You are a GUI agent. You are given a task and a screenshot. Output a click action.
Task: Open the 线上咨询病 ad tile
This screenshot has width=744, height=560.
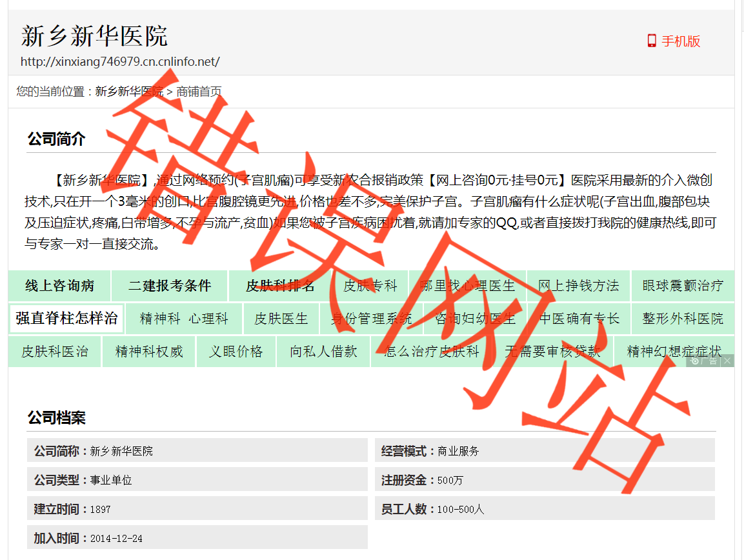[x=59, y=286]
